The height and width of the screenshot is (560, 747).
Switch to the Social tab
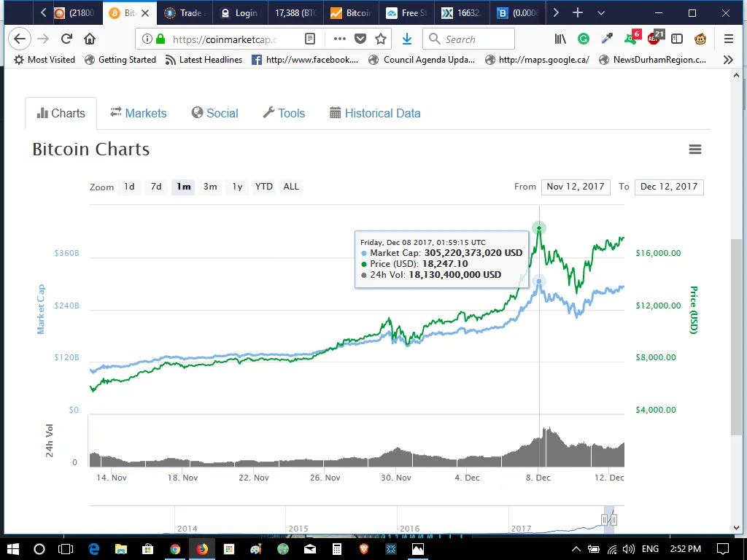[x=215, y=113]
